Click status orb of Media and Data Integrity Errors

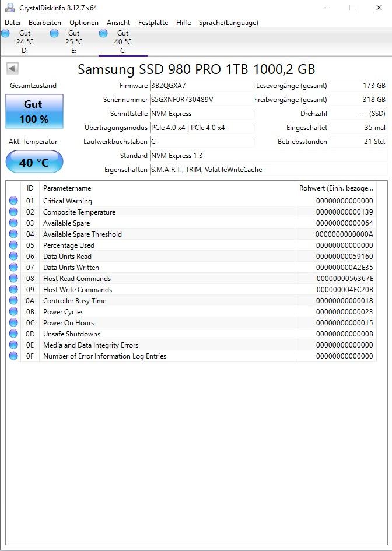click(13, 345)
